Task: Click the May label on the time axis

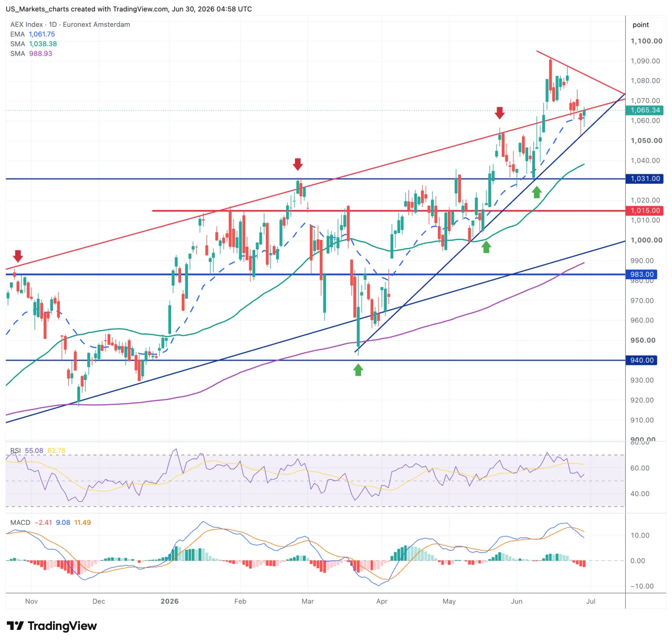Action: pyautogui.click(x=449, y=602)
